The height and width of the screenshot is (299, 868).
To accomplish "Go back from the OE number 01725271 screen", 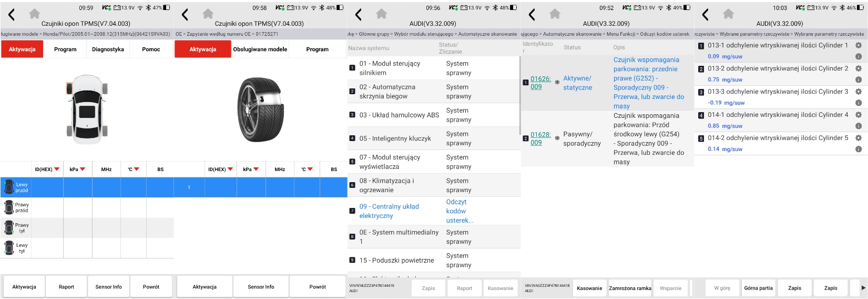I will click(x=185, y=15).
